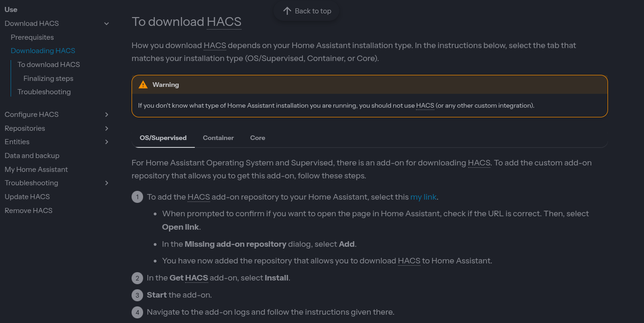The image size is (644, 323).
Task: Click the 'To download HACS' sidebar item
Action: (x=48, y=65)
